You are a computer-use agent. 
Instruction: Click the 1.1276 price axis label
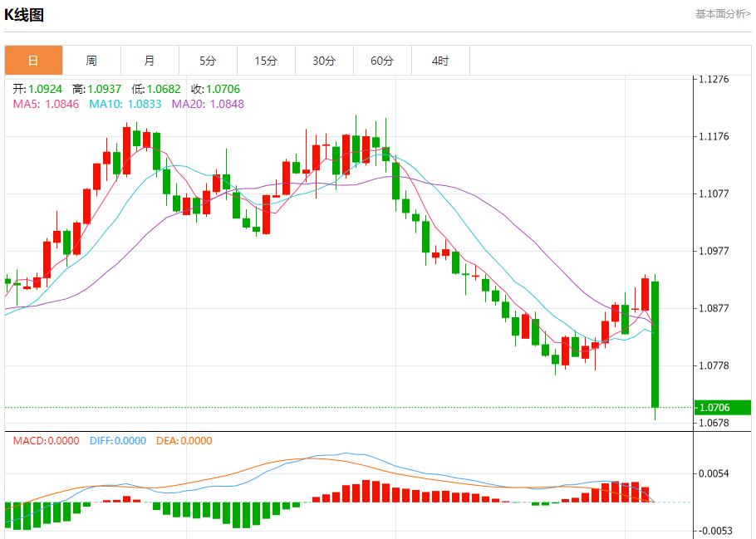(714, 80)
